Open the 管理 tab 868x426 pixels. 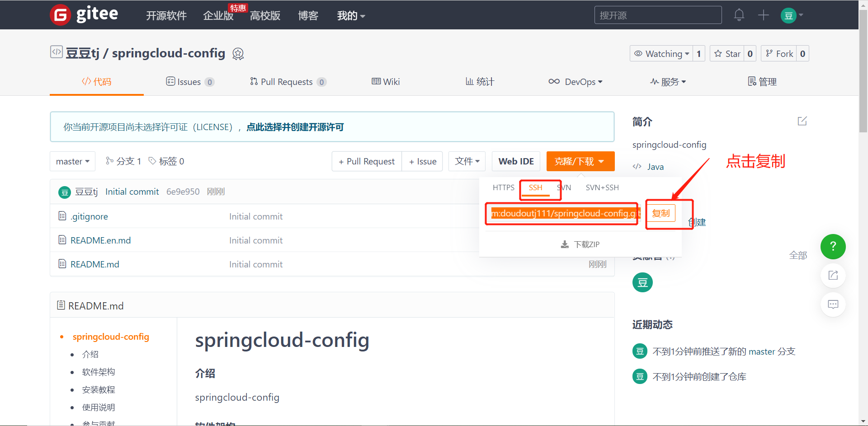(762, 82)
